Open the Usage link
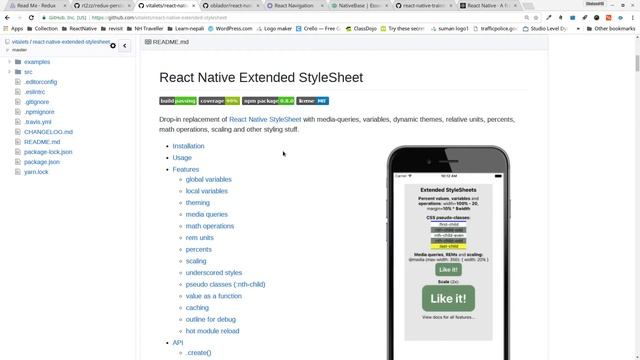 click(182, 158)
